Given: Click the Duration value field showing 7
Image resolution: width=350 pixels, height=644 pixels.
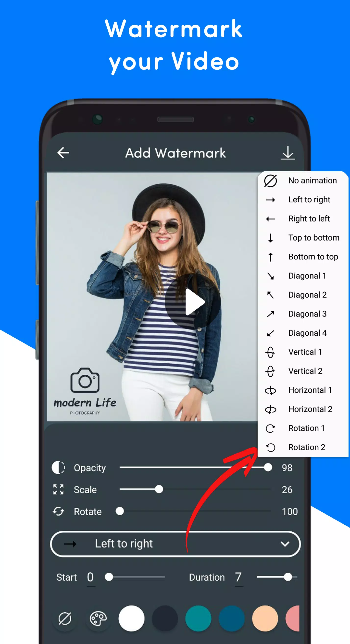Looking at the screenshot, I should tap(239, 577).
